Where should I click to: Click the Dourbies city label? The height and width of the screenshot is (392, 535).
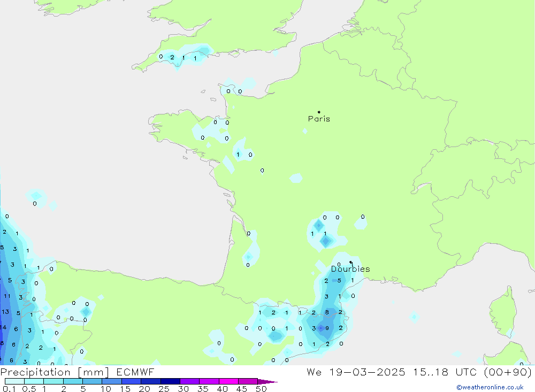(350, 269)
